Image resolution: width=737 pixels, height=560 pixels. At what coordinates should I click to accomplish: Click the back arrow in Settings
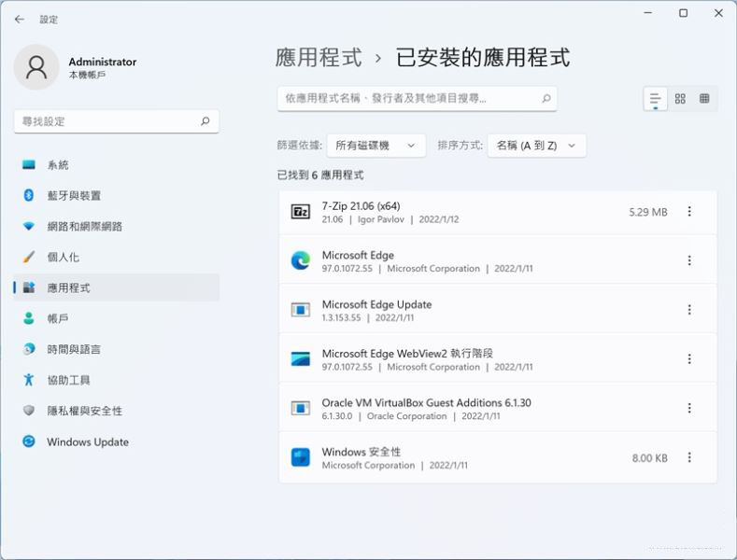(x=20, y=19)
